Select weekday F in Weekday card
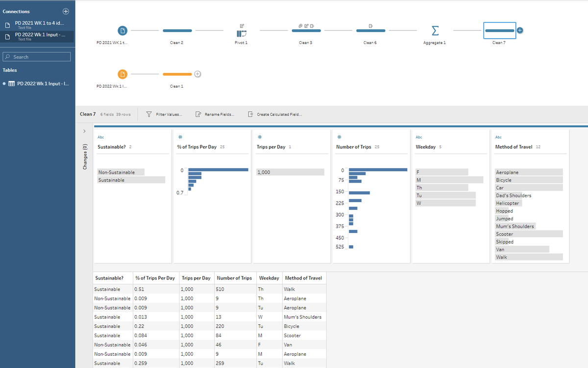The width and height of the screenshot is (588, 368). (x=441, y=172)
